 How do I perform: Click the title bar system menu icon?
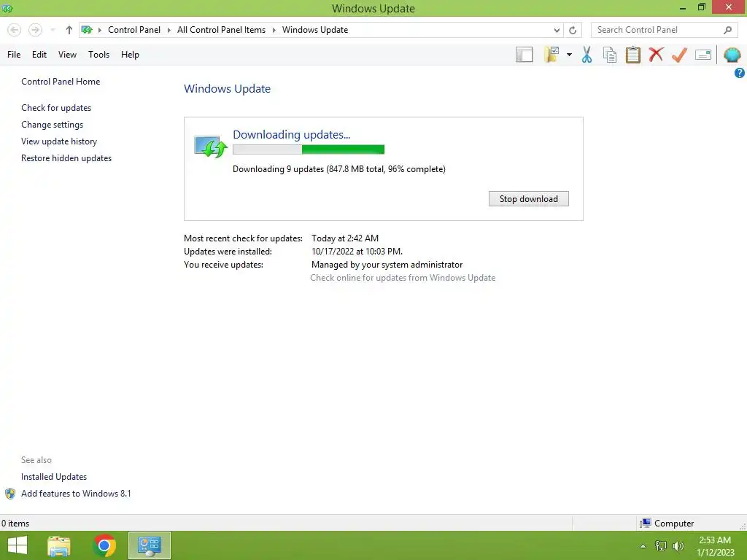7,8
